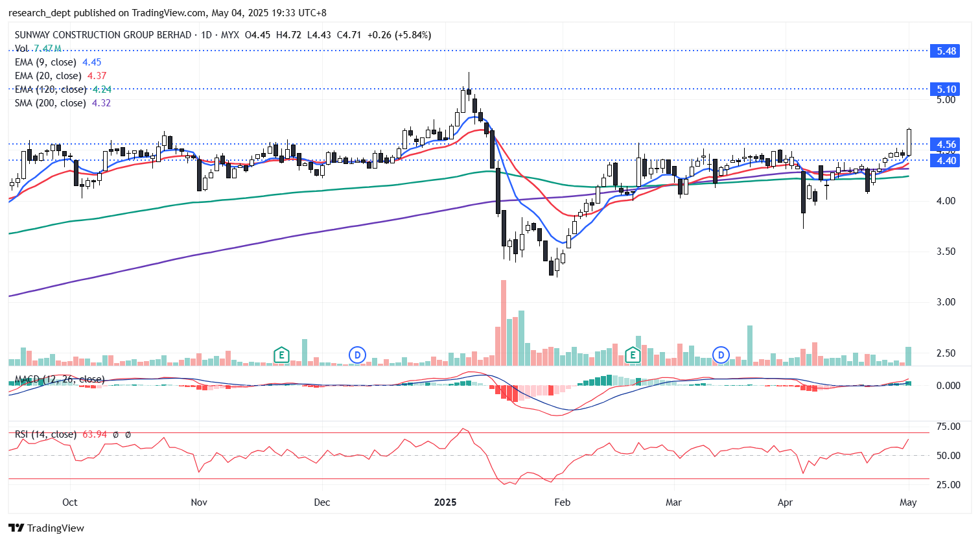Viewport: 980px width, 542px height.
Task: Click the May label on time axis
Action: tap(908, 502)
